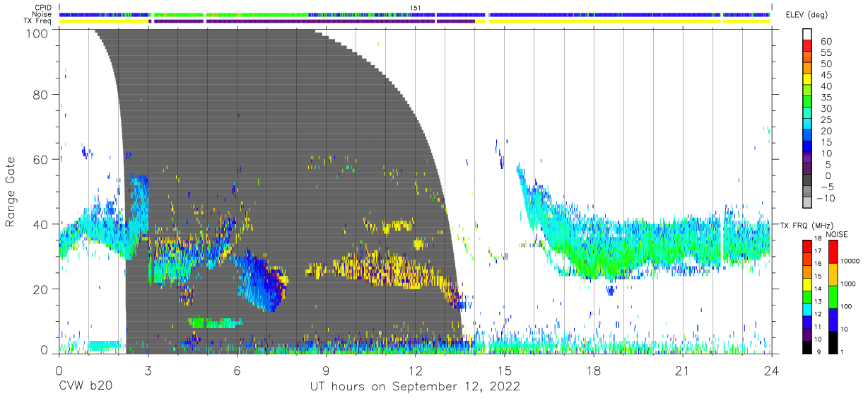Click range gate tick label 100

37,33
